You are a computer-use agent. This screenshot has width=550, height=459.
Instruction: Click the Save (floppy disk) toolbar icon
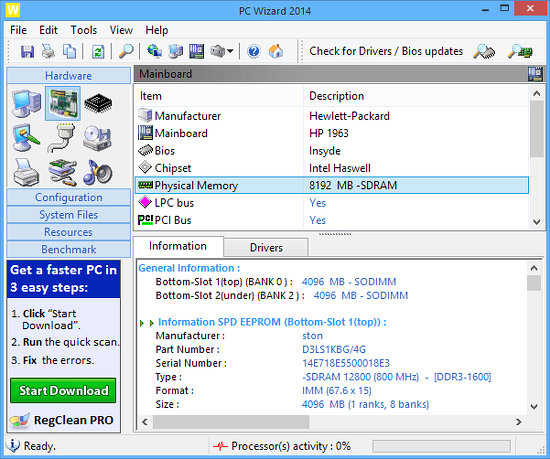(x=27, y=52)
